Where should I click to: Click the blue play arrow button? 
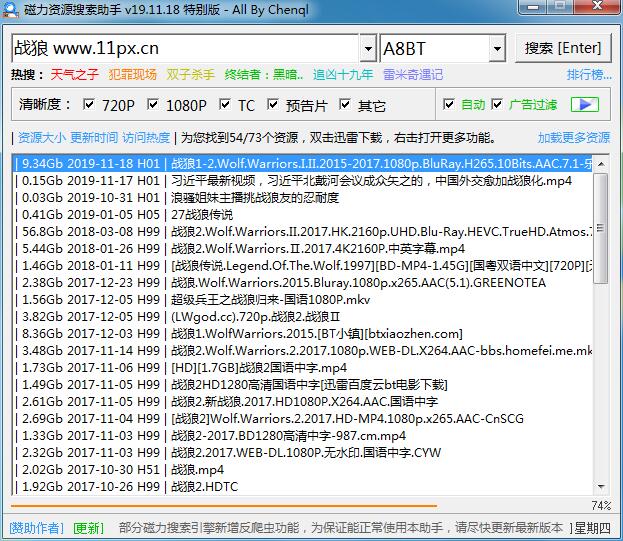[x=584, y=104]
